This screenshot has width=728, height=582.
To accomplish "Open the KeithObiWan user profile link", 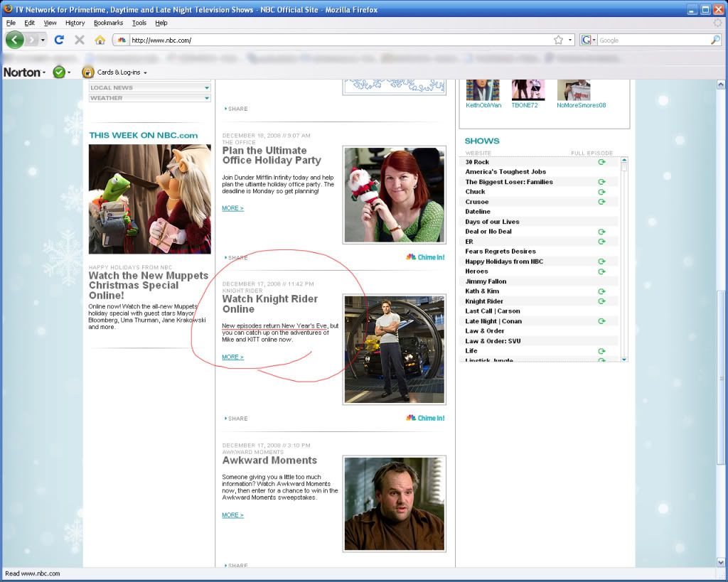I will [483, 105].
